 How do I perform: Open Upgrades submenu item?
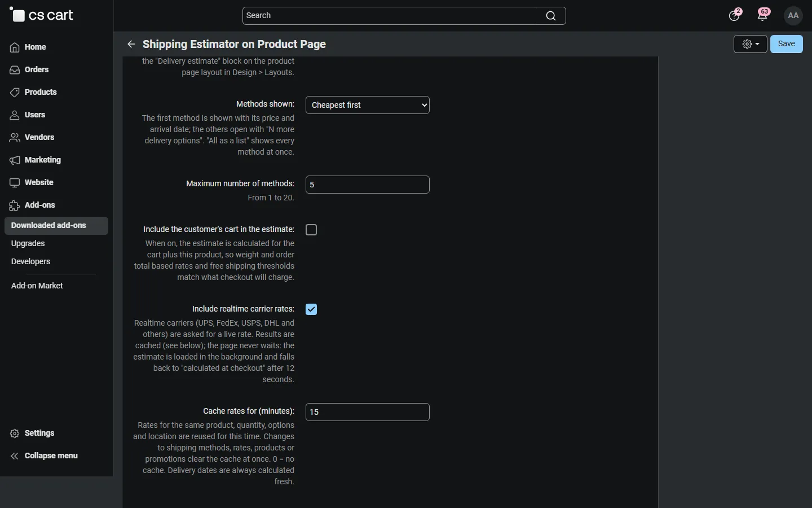(x=28, y=244)
